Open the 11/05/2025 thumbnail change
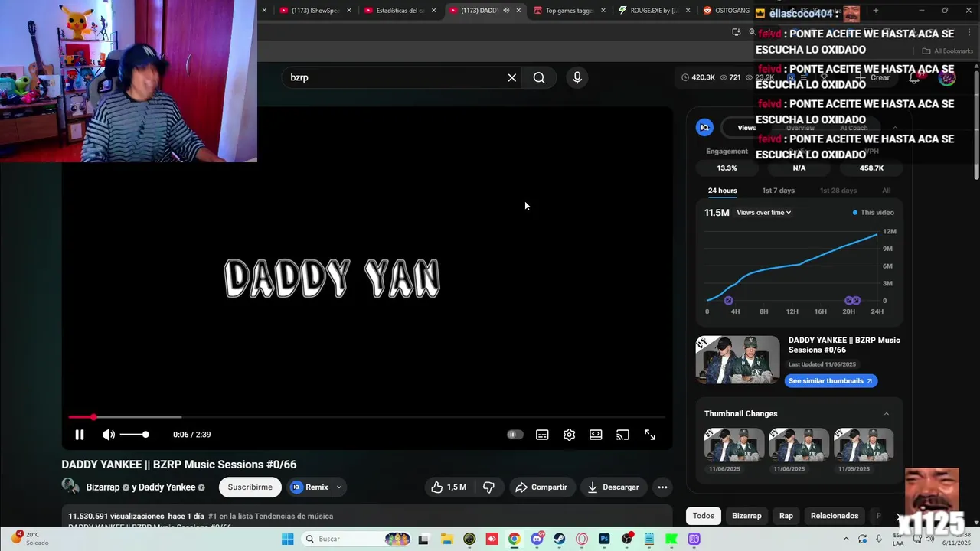The height and width of the screenshot is (551, 980). (864, 445)
